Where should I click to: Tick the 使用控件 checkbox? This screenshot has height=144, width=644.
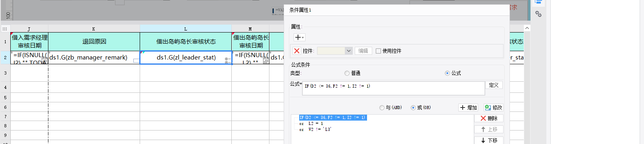click(378, 51)
